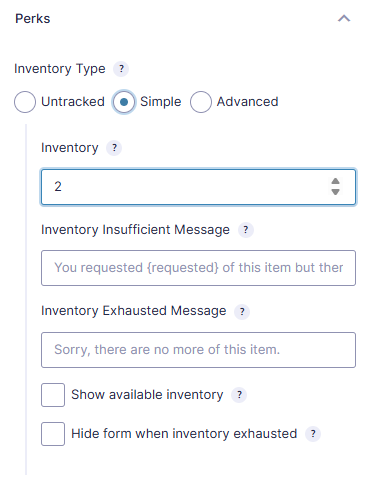The image size is (370, 484).
Task: Collapse the Perks section chevron
Action: point(344,18)
